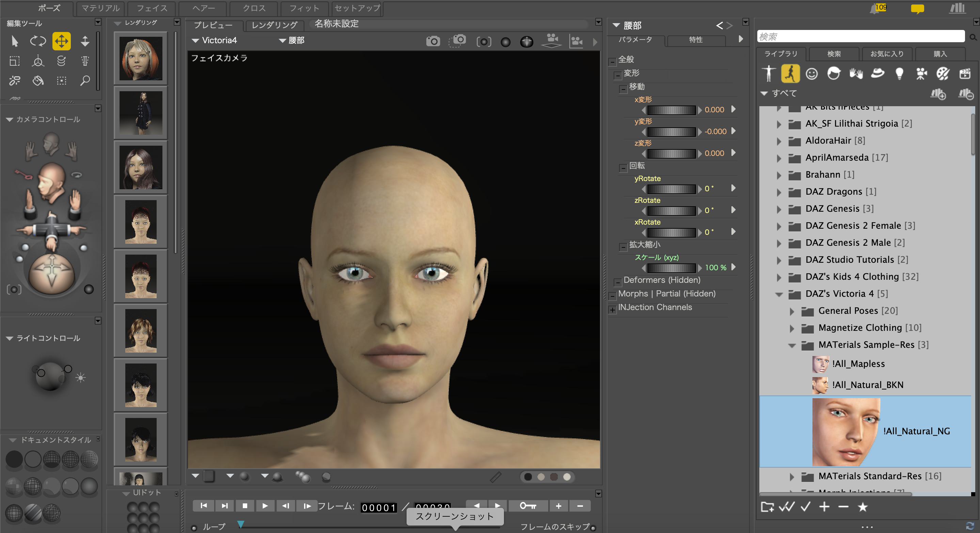Open the Hair category in the library
980x533 pixels.
point(834,74)
